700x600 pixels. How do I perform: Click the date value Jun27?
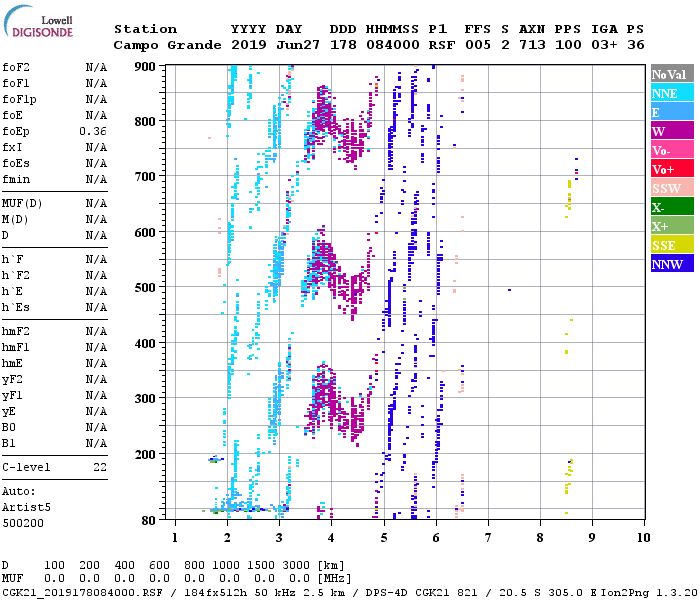click(298, 45)
